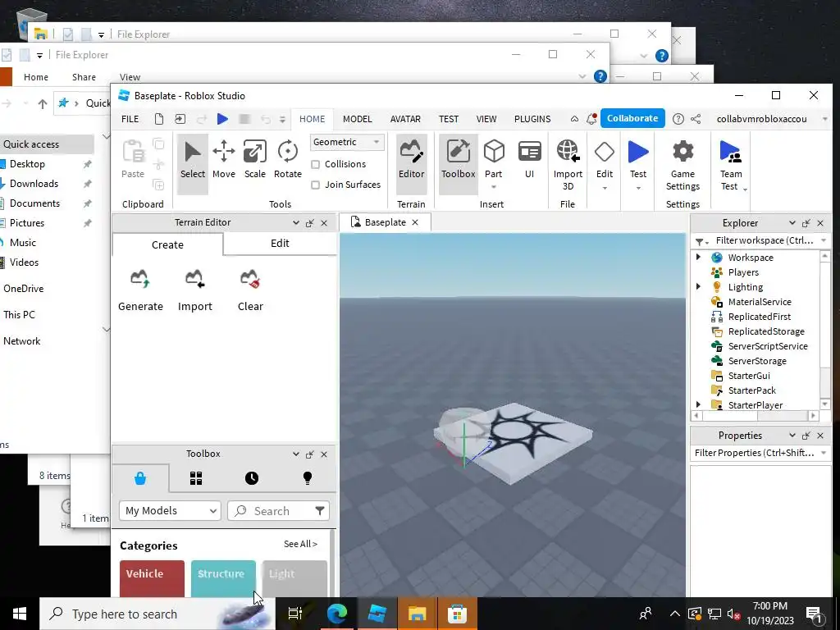The height and width of the screenshot is (630, 840).
Task: Click the new file icon in quick access bar
Action: (x=158, y=119)
